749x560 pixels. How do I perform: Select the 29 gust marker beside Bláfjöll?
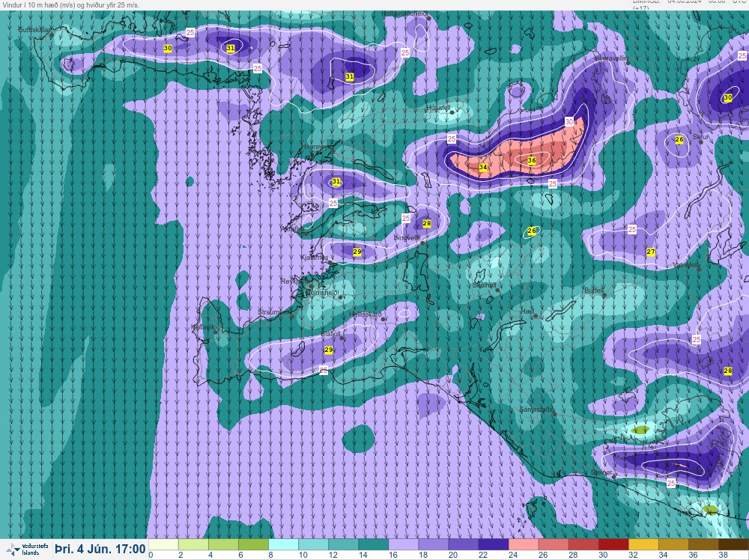(x=329, y=350)
